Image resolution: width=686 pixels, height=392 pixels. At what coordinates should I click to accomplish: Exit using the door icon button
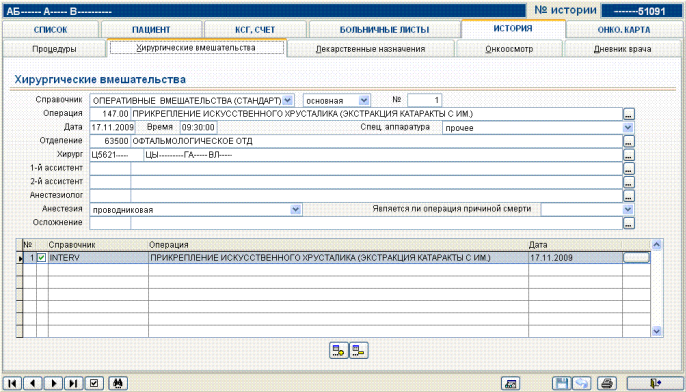[x=654, y=384]
